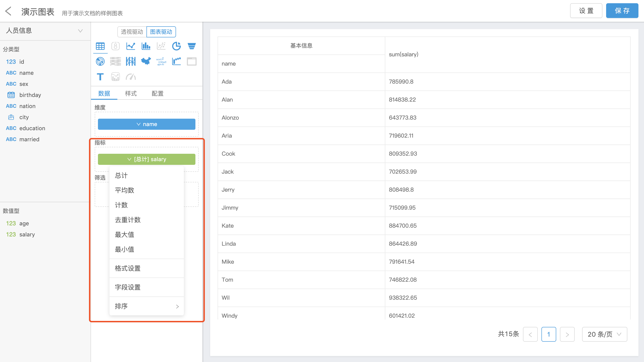Click the 保存 button
644x362 pixels.
[622, 11]
